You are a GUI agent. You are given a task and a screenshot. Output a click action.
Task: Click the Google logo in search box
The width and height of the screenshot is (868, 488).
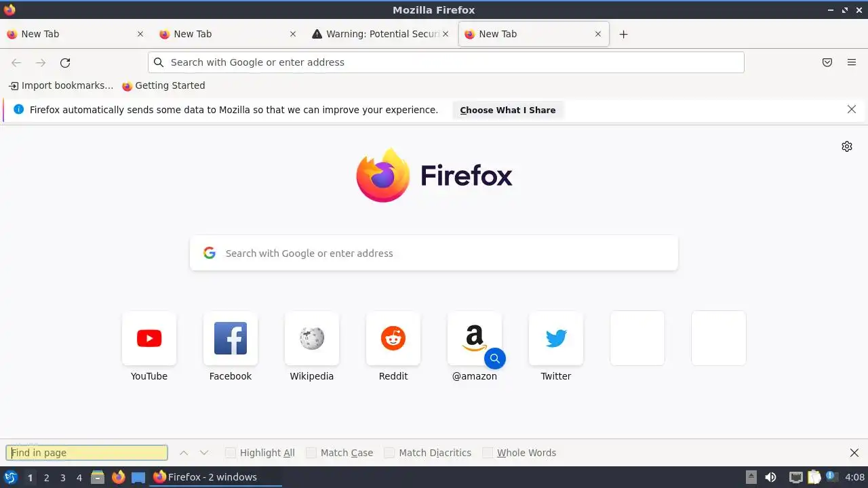(x=210, y=253)
